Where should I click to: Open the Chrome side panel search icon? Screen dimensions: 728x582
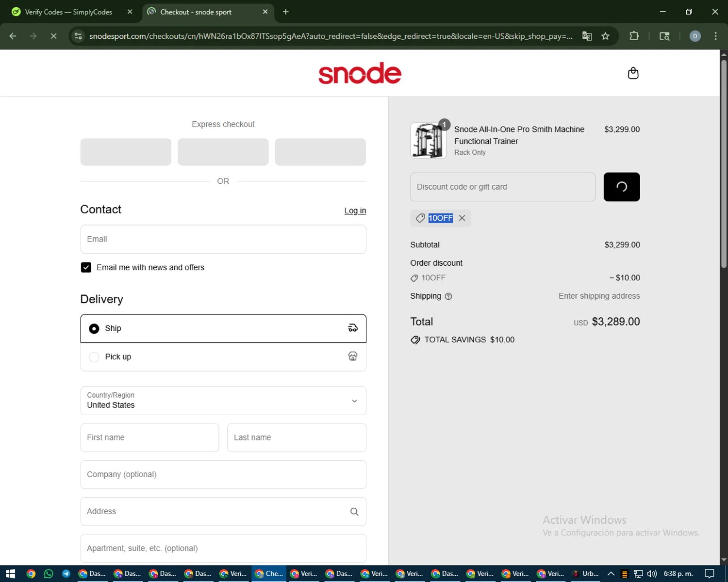664,36
